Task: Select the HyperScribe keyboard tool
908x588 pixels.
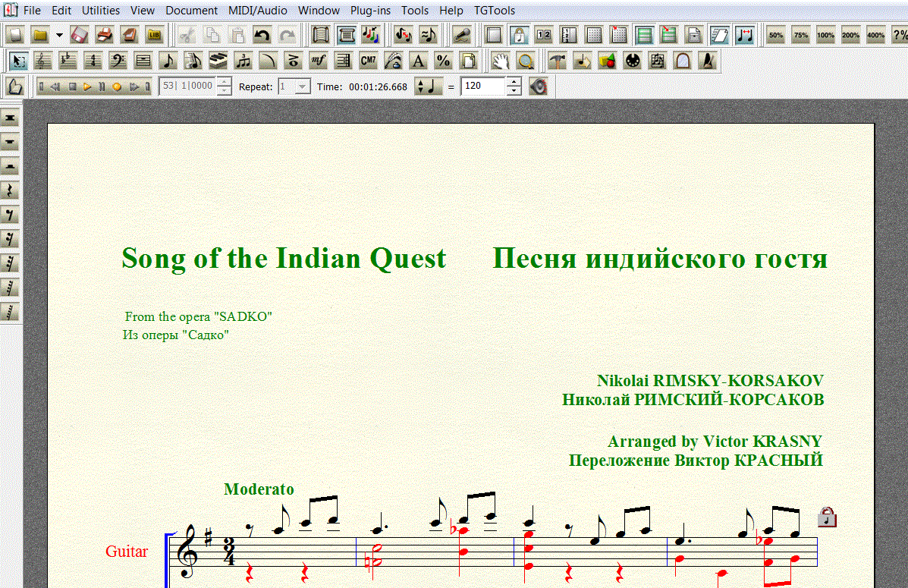Action: pos(218,61)
